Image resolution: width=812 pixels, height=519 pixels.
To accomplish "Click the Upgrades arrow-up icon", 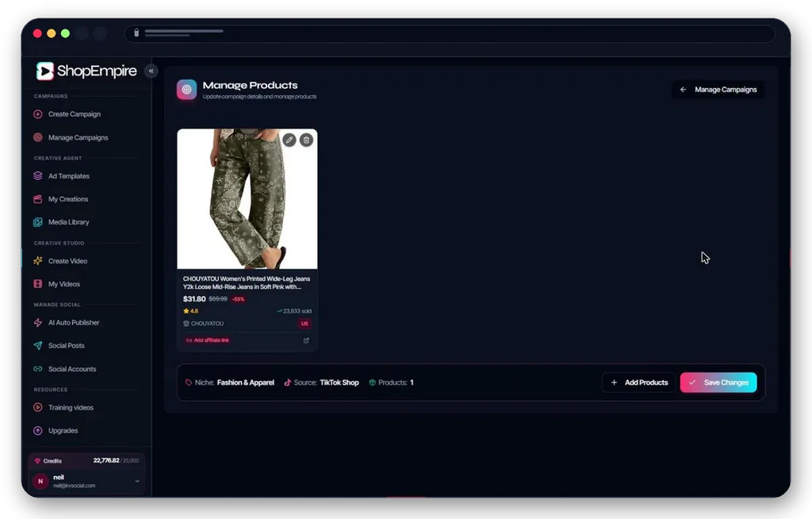I will point(38,430).
